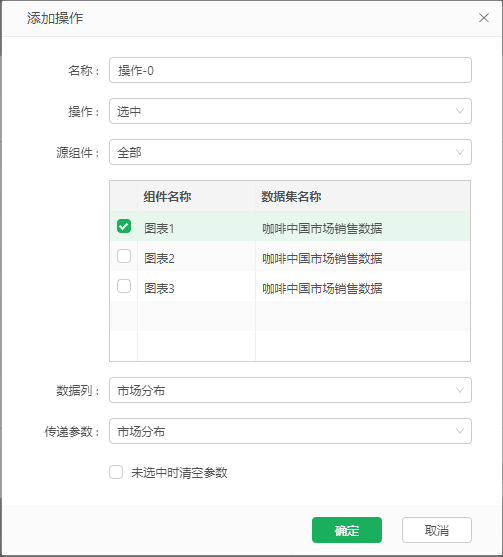Select the 图表1 component name cell
The height and width of the screenshot is (557, 503).
coord(196,228)
